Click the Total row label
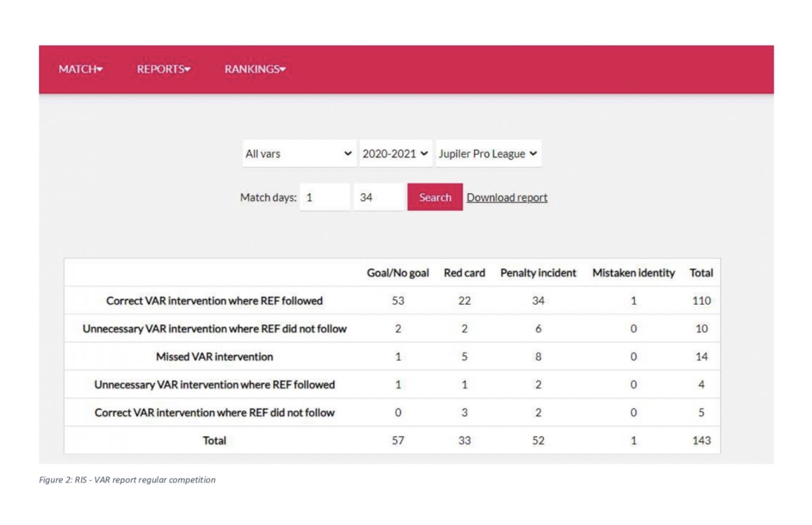The width and height of the screenshot is (812, 525). click(214, 441)
